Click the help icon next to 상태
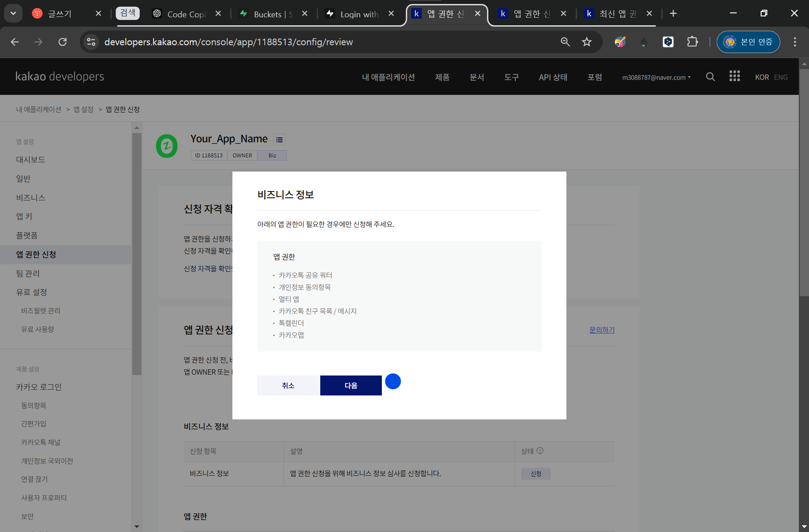 [540, 450]
